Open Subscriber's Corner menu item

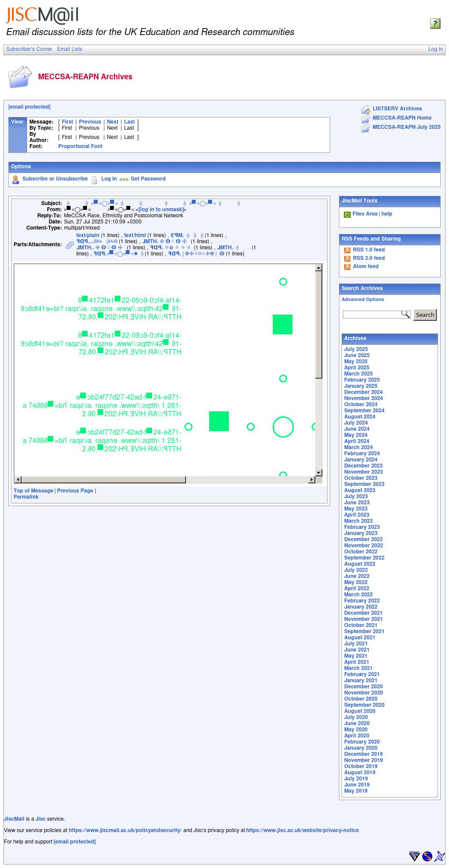29,49
